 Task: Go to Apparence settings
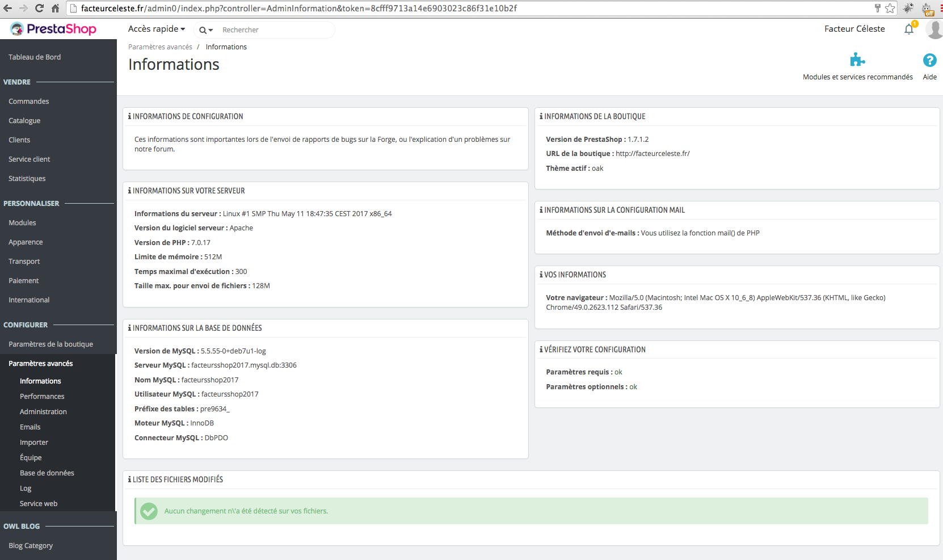26,242
